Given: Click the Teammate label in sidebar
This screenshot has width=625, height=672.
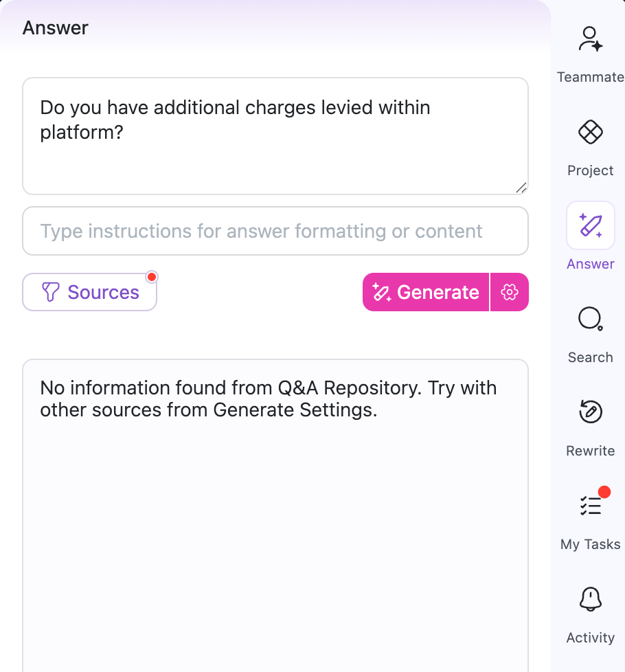Looking at the screenshot, I should (590, 77).
